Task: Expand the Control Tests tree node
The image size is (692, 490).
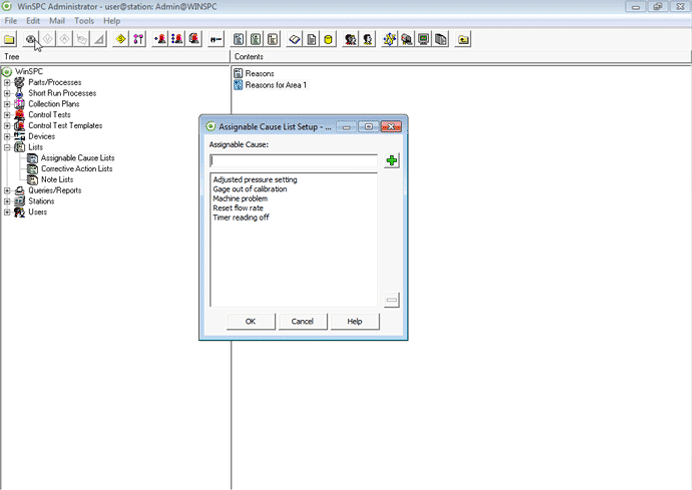Action: tap(7, 115)
